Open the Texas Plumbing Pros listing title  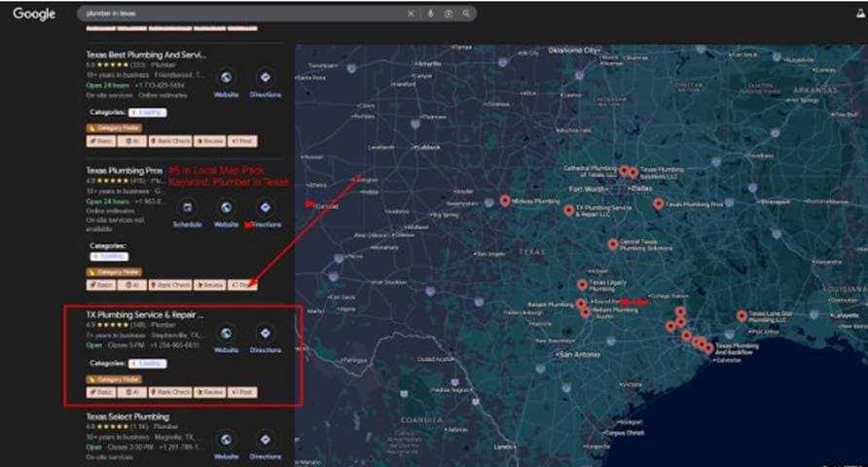click(x=124, y=171)
